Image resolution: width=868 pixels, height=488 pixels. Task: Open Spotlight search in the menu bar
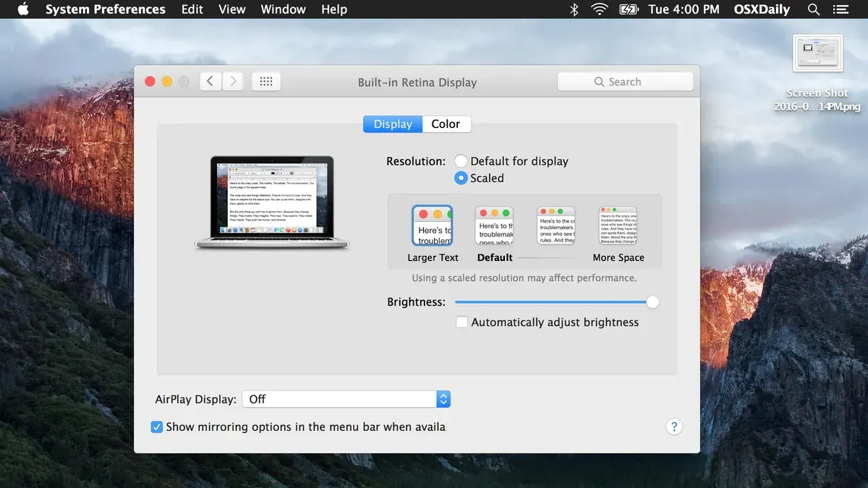[x=814, y=9]
